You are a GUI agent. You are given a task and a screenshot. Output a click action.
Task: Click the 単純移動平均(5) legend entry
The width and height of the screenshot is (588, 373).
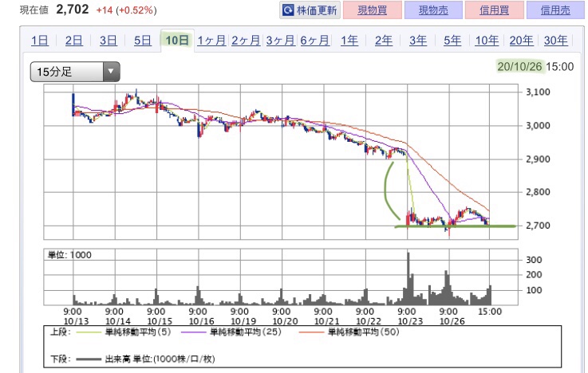123,332
